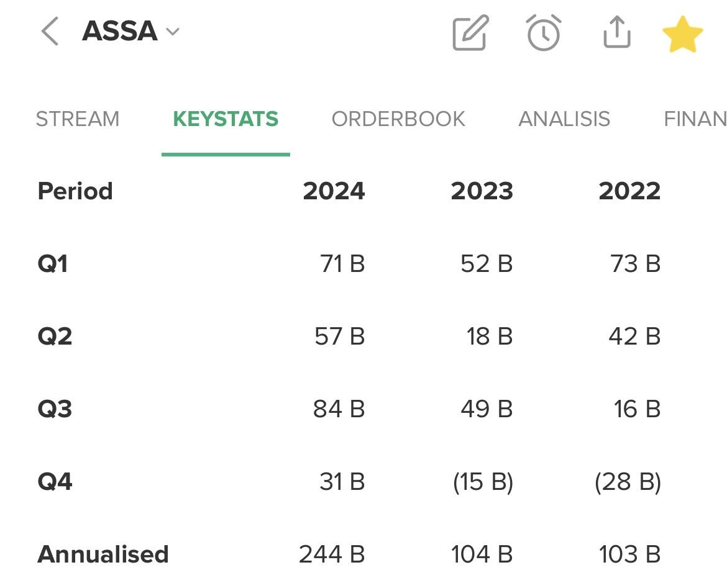Tap the 2023 column header
This screenshot has width=727, height=588.
[x=482, y=191]
